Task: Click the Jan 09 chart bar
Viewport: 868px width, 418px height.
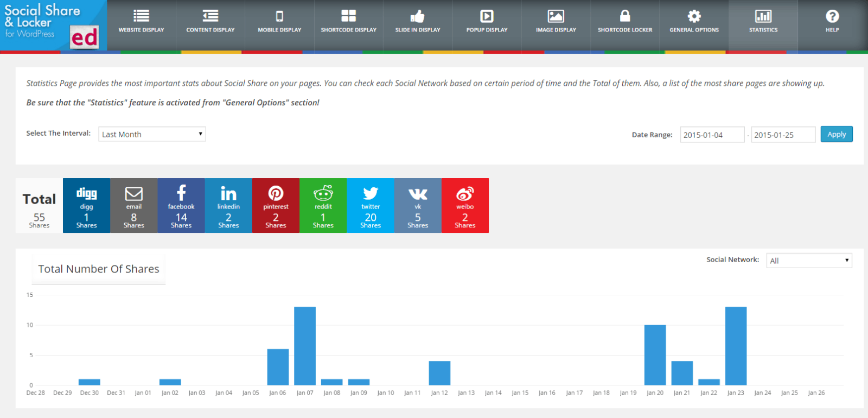Action: 359,382
